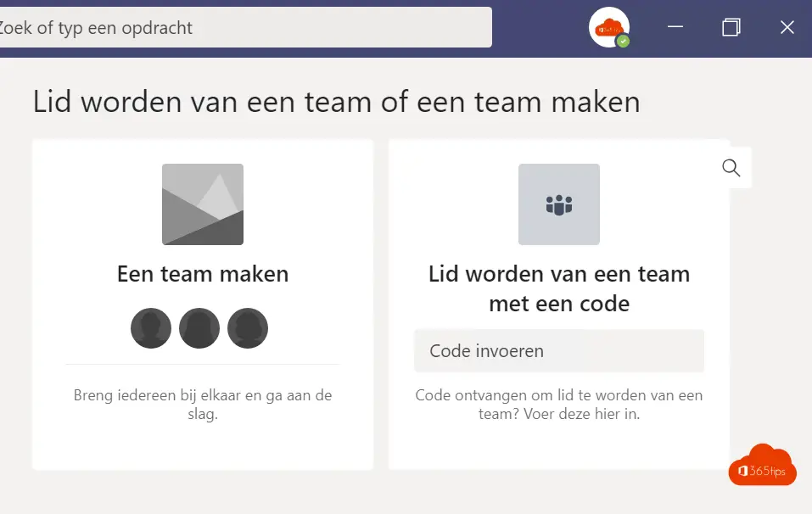Viewport: 812px width, 514px height.
Task: Click the 'Breng iedereen bij elkaar' description text
Action: click(x=203, y=405)
